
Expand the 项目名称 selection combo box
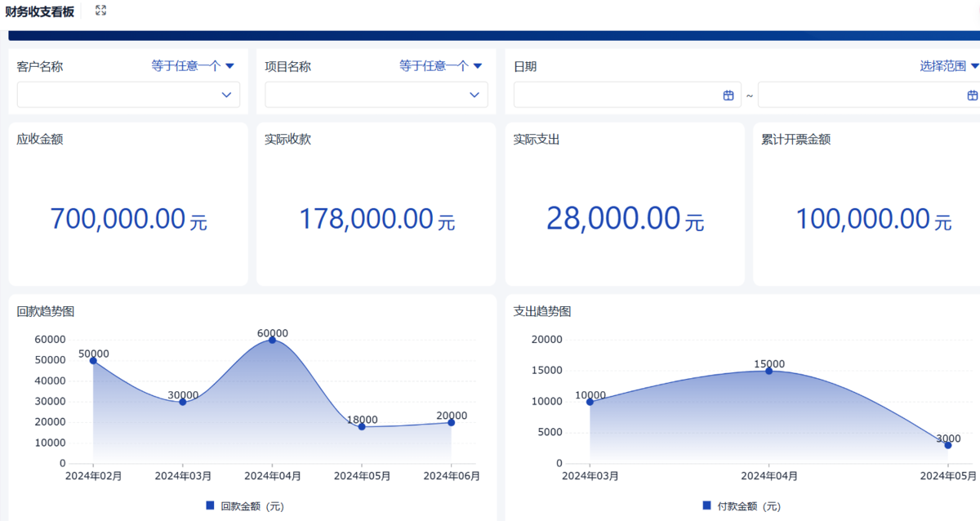coord(376,95)
